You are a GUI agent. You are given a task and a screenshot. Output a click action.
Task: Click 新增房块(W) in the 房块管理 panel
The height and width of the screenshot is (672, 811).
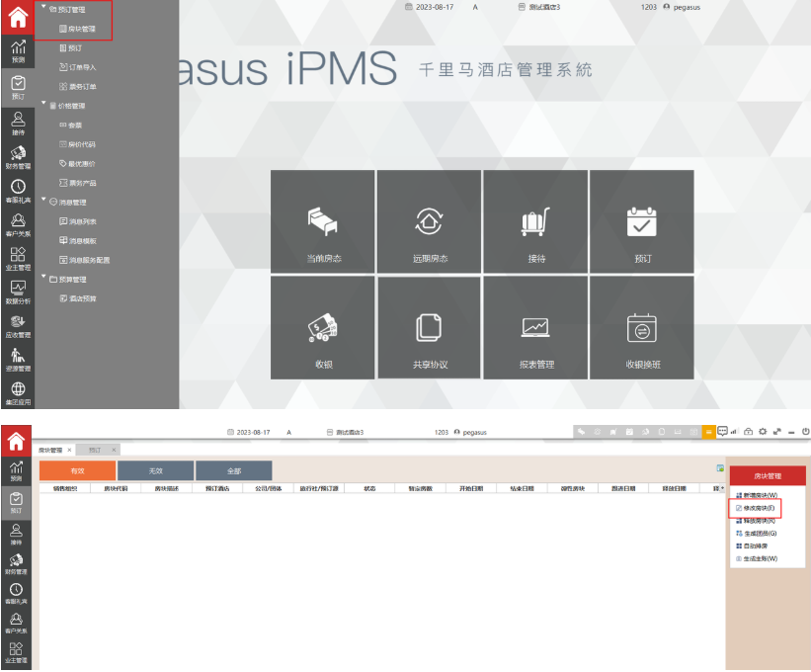[x=757, y=495]
